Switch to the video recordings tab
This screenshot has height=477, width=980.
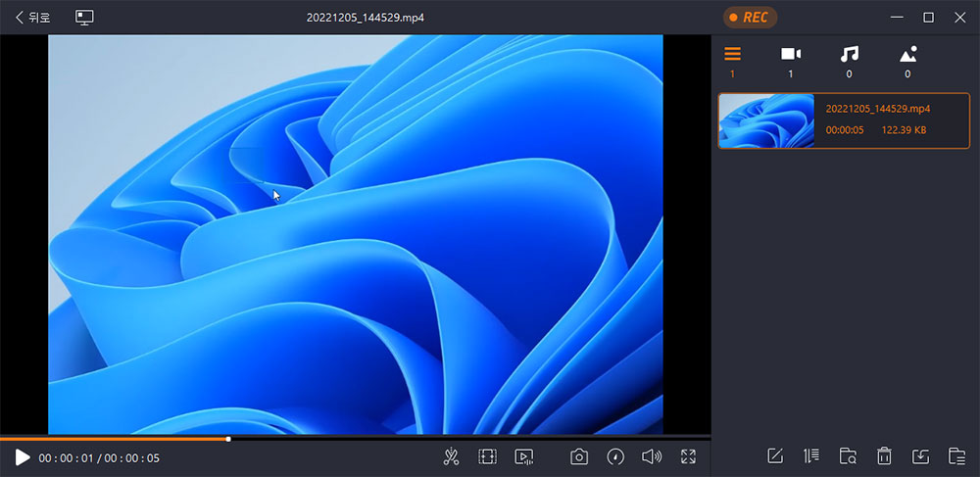[x=791, y=62]
